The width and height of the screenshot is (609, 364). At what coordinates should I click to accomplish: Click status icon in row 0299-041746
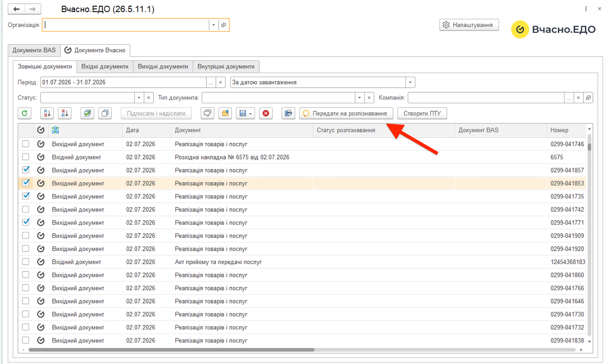[41, 144]
